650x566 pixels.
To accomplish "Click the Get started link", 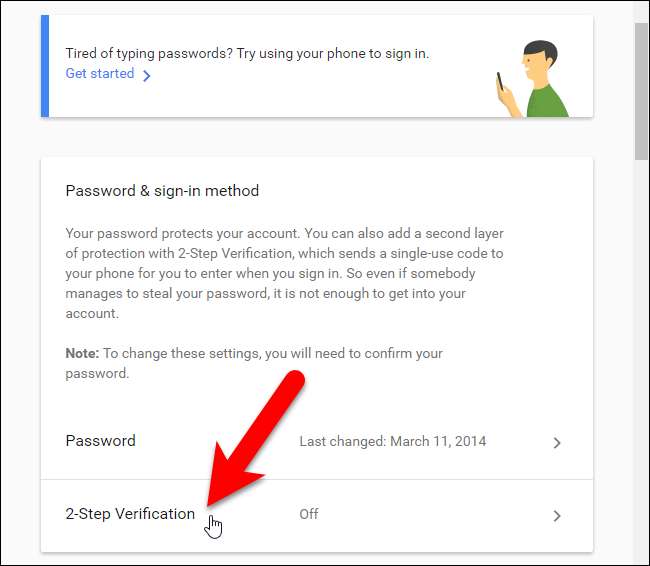I will (x=100, y=73).
